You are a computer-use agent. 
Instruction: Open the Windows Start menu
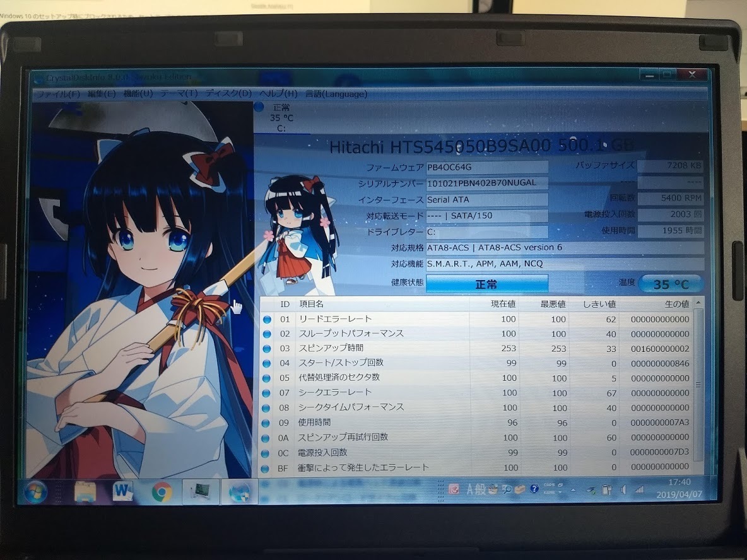pos(36,492)
